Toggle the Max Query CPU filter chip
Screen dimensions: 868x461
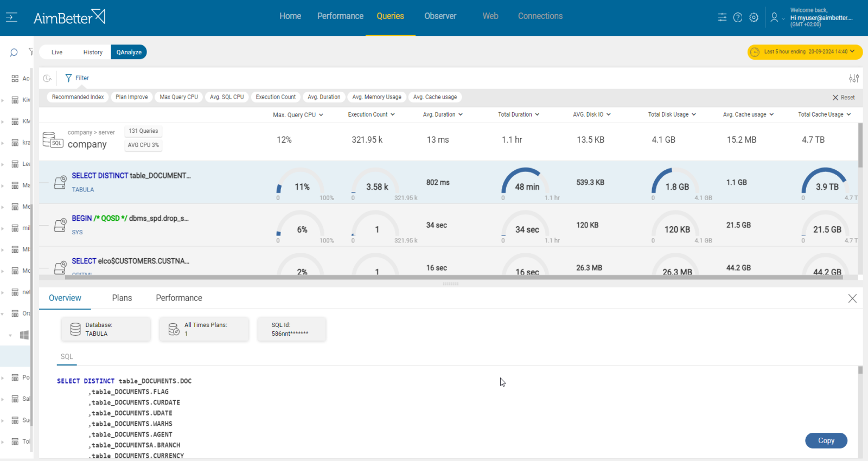coord(179,97)
